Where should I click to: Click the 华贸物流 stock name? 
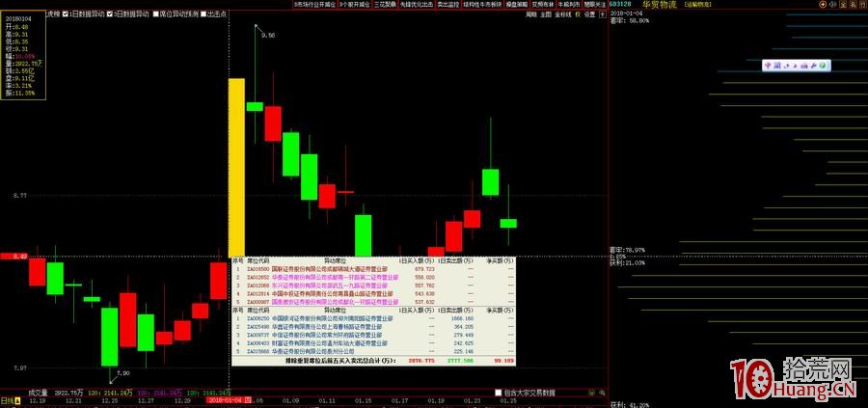pos(660,5)
